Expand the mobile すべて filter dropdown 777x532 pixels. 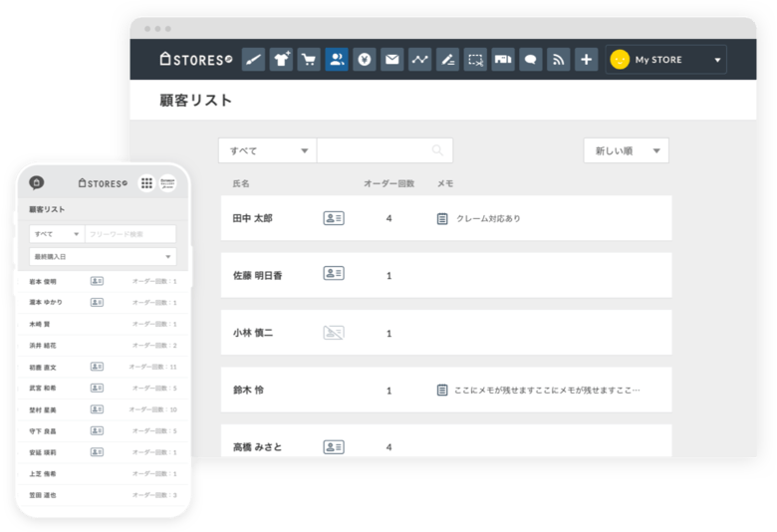point(57,234)
